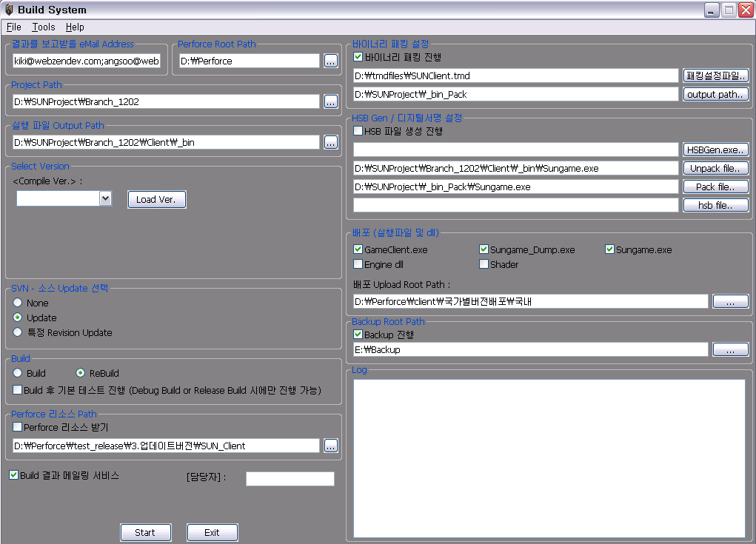
Task: Click the empty HSBGen.exe path field
Action: tap(516, 150)
